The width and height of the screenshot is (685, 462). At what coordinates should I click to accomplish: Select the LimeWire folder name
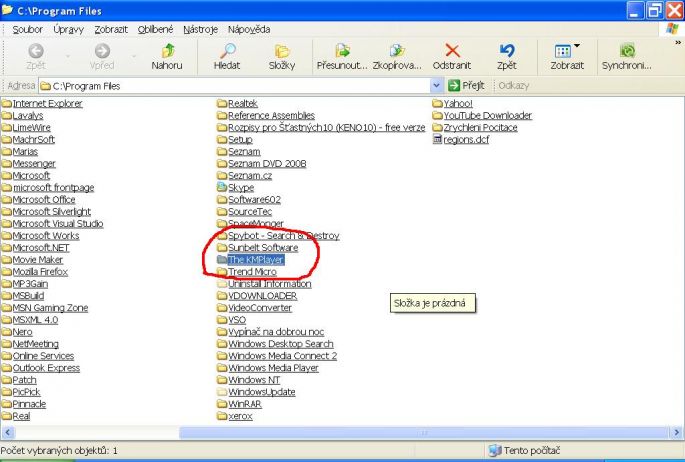coord(31,128)
